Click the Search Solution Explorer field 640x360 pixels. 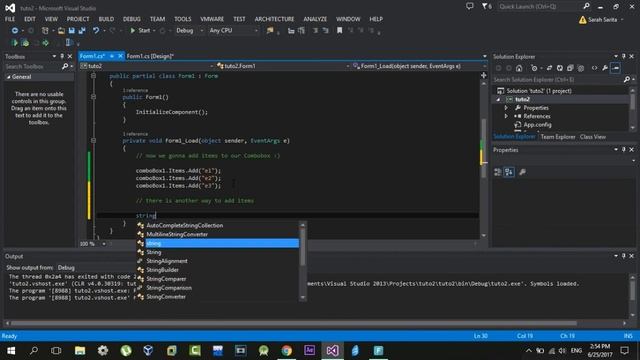[557, 80]
